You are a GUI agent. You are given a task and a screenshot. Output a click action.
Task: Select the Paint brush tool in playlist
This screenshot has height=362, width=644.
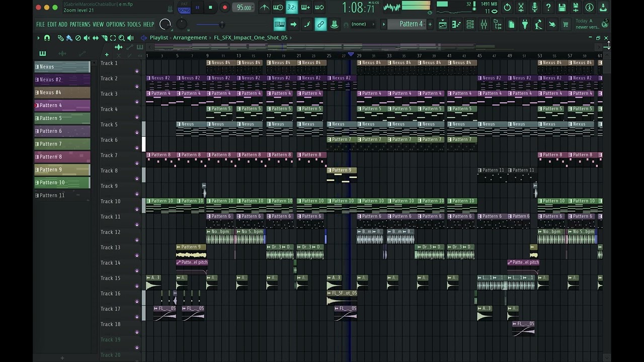[x=69, y=38]
